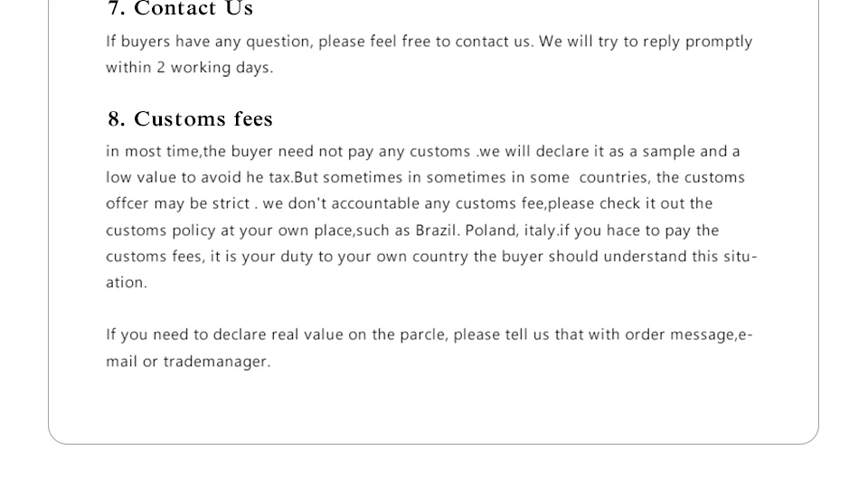Image resolution: width=868 pixels, height=488 pixels.
Task: Click the word "trademanager" in last paragraph
Action: click(215, 361)
